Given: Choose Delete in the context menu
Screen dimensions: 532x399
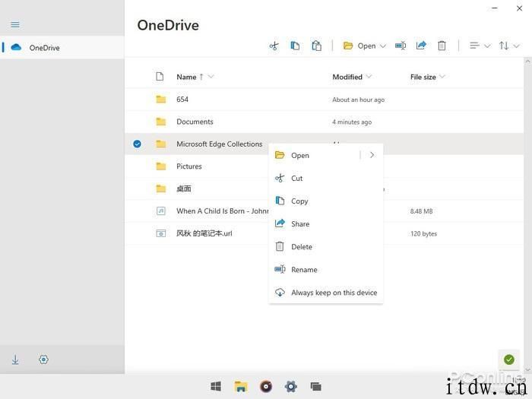Looking at the screenshot, I should [x=326, y=247].
